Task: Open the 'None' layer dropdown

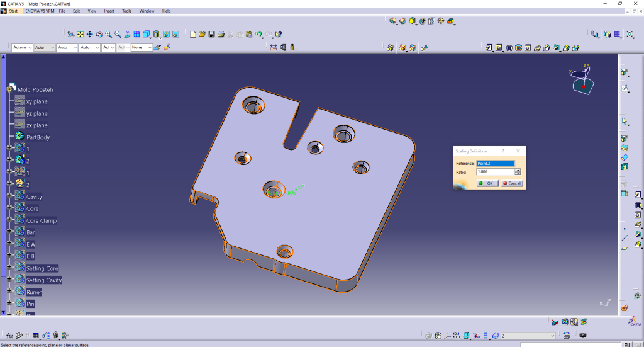Action: 142,48
